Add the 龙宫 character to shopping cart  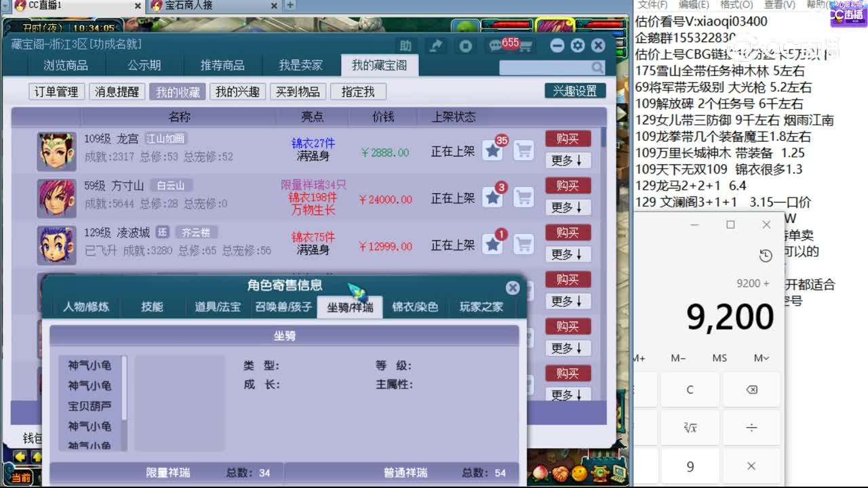coord(523,151)
